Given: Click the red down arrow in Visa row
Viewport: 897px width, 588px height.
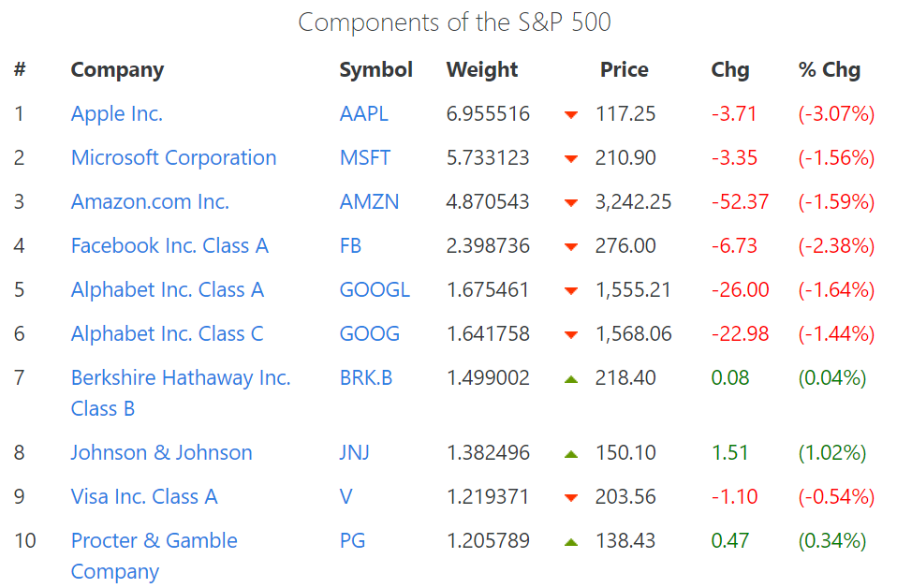Looking at the screenshot, I should (x=571, y=498).
